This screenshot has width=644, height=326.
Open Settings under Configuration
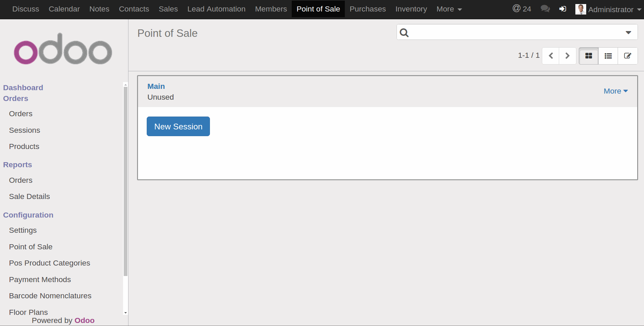pyautogui.click(x=23, y=230)
